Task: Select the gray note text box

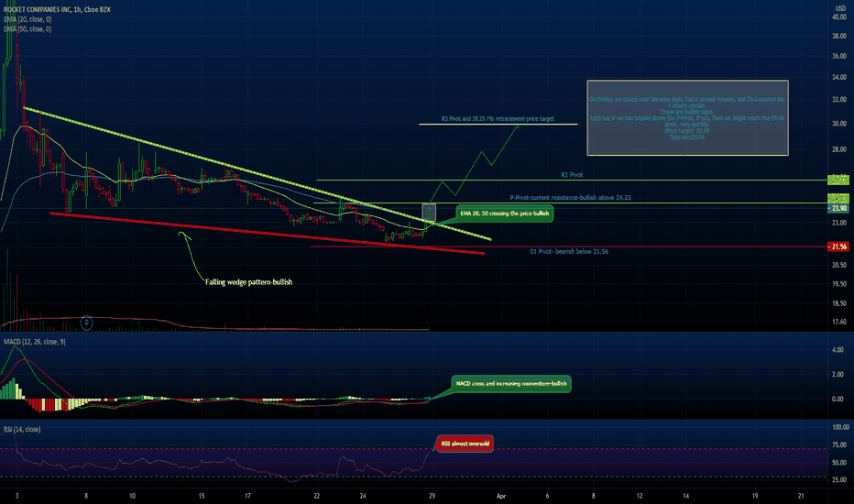Action: 687,117
